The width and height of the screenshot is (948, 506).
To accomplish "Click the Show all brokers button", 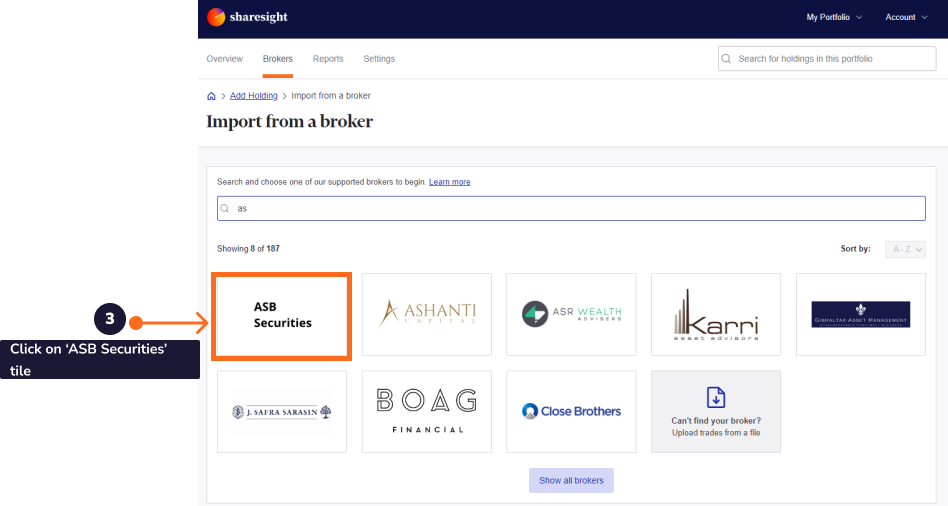I will pos(571,481).
